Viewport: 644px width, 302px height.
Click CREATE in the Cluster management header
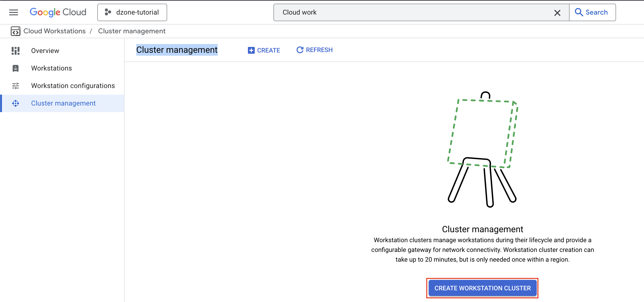(x=264, y=50)
